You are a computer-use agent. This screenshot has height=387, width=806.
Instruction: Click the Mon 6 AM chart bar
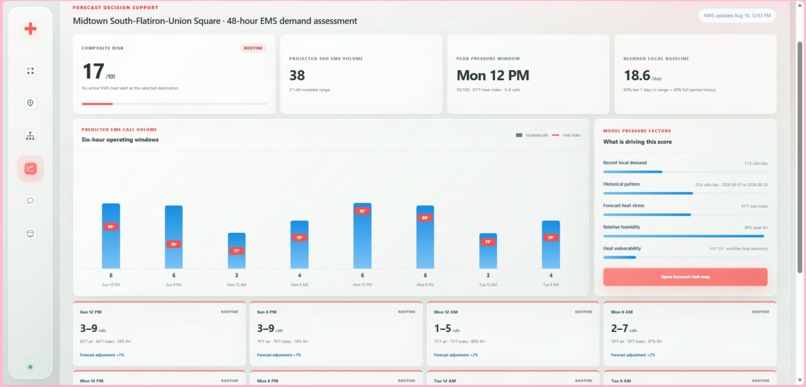click(300, 245)
